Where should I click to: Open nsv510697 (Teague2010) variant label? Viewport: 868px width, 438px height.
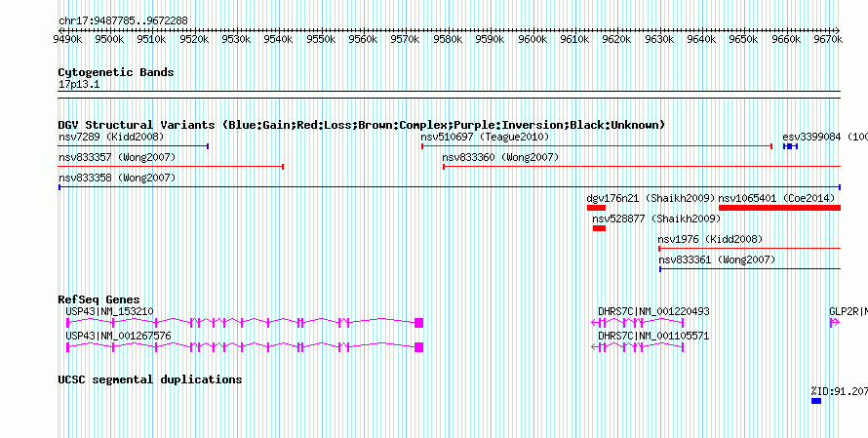[x=485, y=137]
